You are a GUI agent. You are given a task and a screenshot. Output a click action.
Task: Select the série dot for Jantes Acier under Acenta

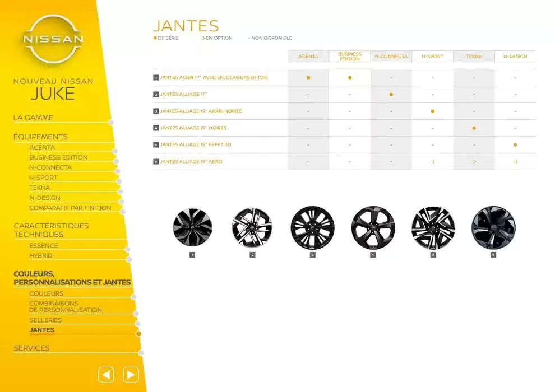[x=307, y=77]
